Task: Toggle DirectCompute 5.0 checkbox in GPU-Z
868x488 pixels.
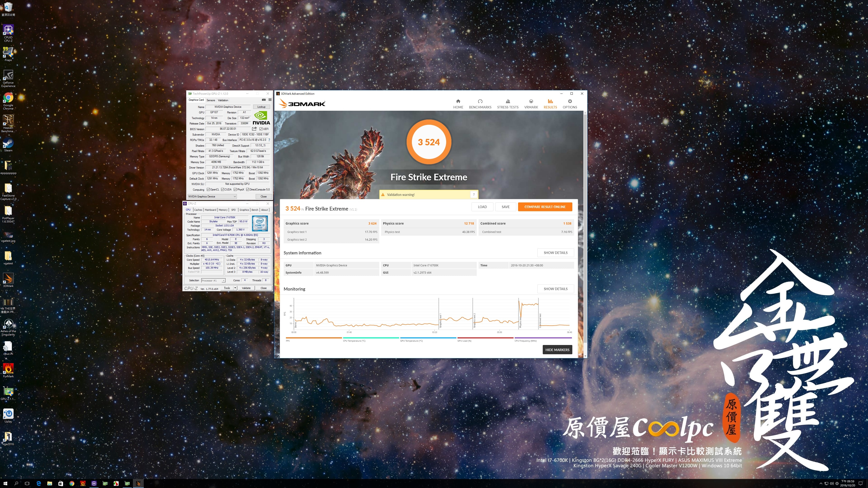Action: (248, 189)
